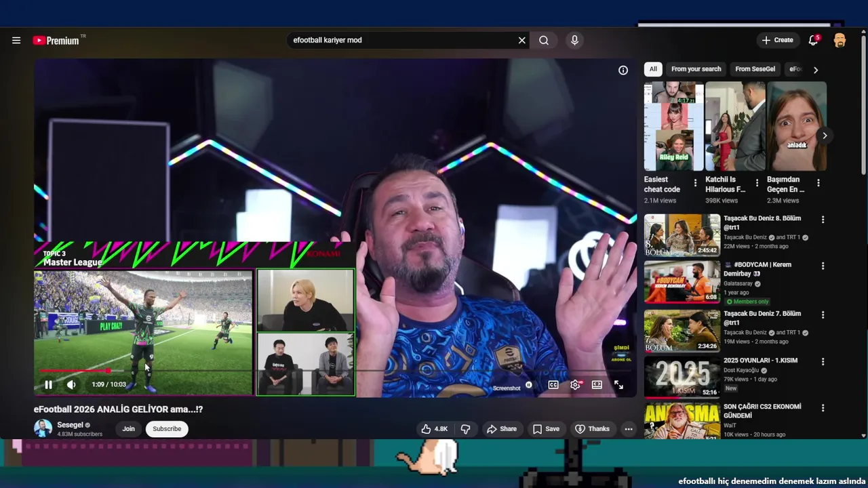The image size is (868, 488).
Task: Switch to theater mode
Action: point(597,385)
